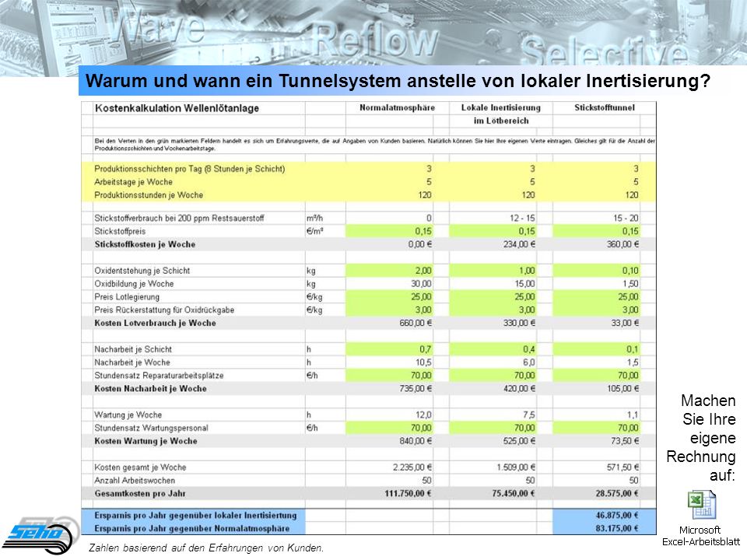The width and height of the screenshot is (747, 560).
Task: Click 'Stickstoffverbrauch bei 200 ppm Restsauerstoff' label
Action: coord(179,218)
